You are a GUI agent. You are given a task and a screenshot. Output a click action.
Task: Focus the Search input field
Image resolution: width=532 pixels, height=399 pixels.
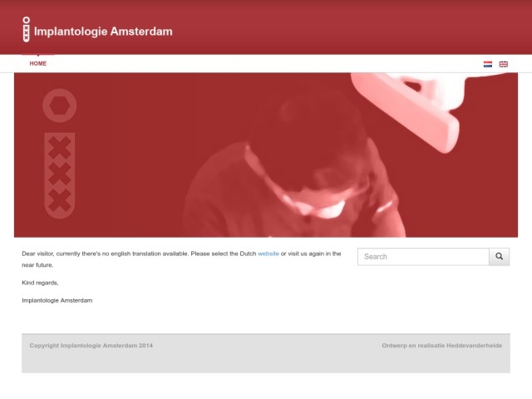423,257
